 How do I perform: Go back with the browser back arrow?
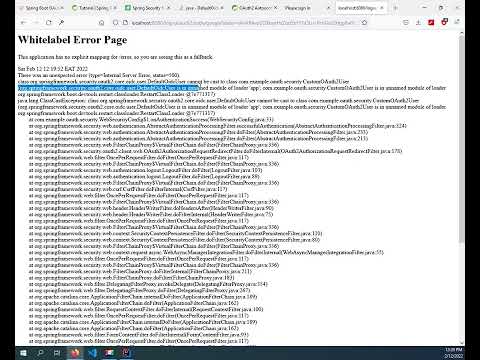point(23,23)
